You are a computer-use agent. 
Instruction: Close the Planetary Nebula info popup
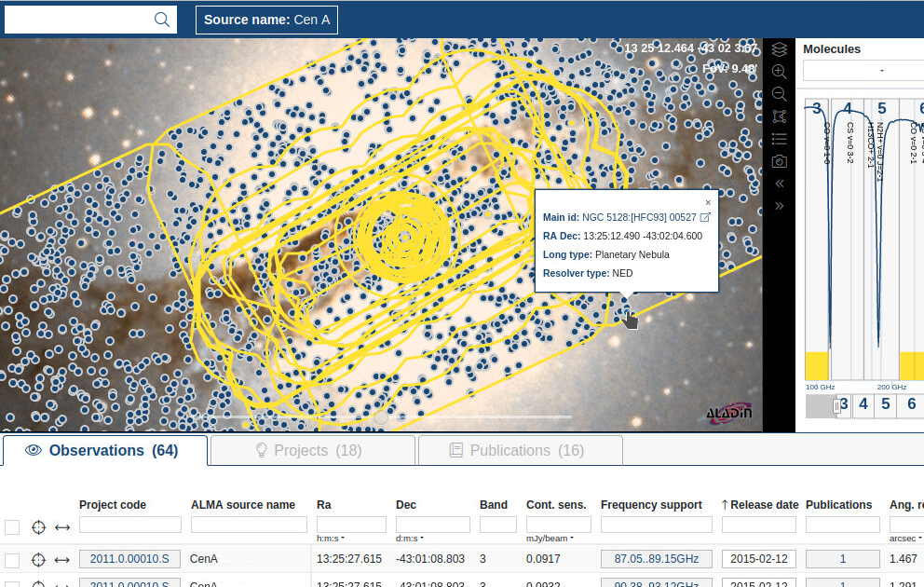click(708, 201)
